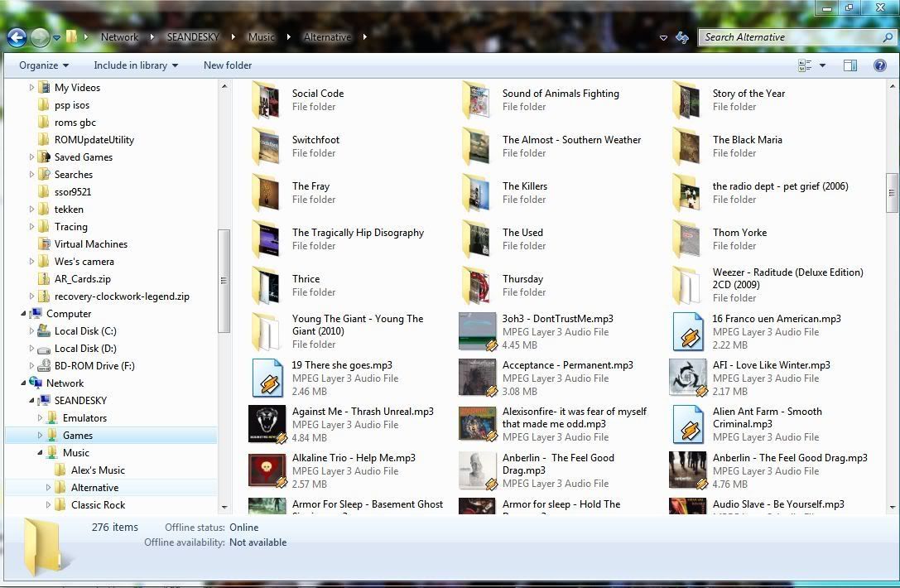Open the view options dropdown arrow

pos(822,65)
